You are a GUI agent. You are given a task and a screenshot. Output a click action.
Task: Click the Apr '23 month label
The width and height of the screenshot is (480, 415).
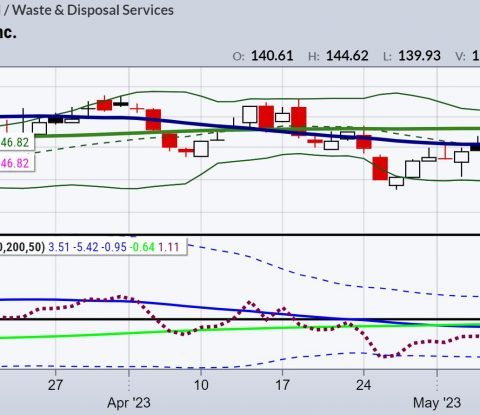point(129,403)
